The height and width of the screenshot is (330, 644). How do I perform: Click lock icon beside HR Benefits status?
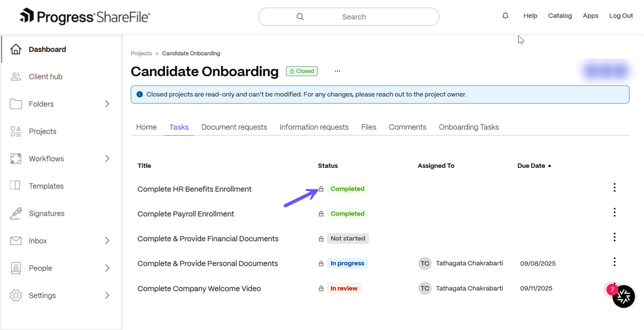(321, 189)
